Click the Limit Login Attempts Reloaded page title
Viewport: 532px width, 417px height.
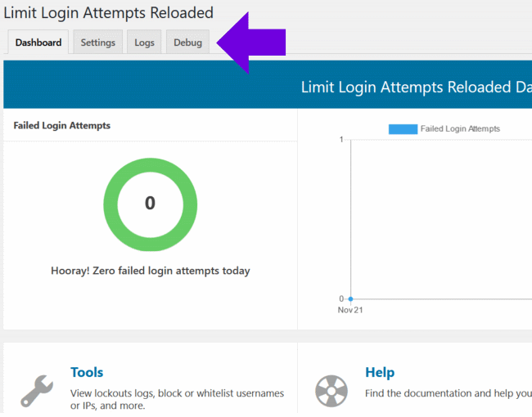click(x=108, y=12)
